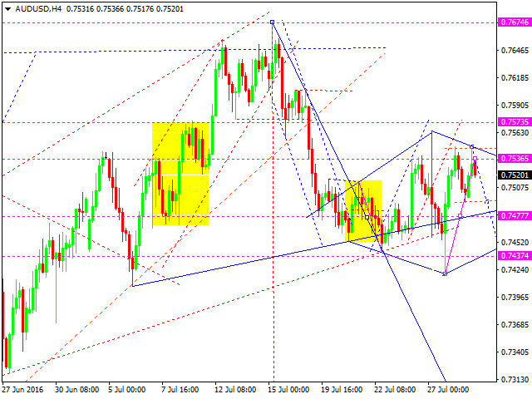Select the 0.75735 magenta price label
This screenshot has height=399, width=532.
515,122
